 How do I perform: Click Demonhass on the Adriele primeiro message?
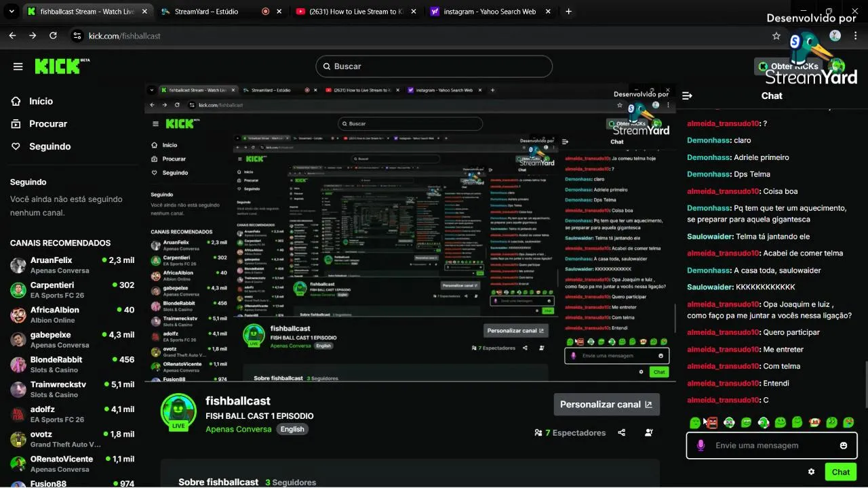tap(709, 157)
